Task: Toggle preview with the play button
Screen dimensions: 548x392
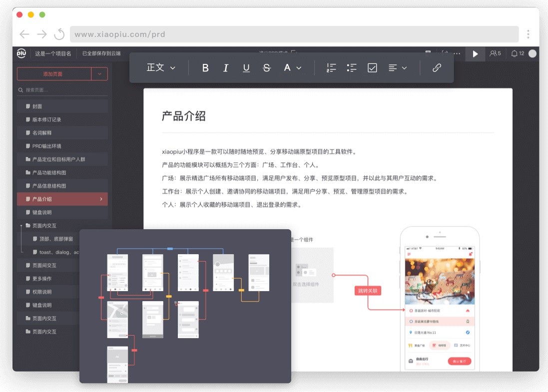Action: click(475, 53)
